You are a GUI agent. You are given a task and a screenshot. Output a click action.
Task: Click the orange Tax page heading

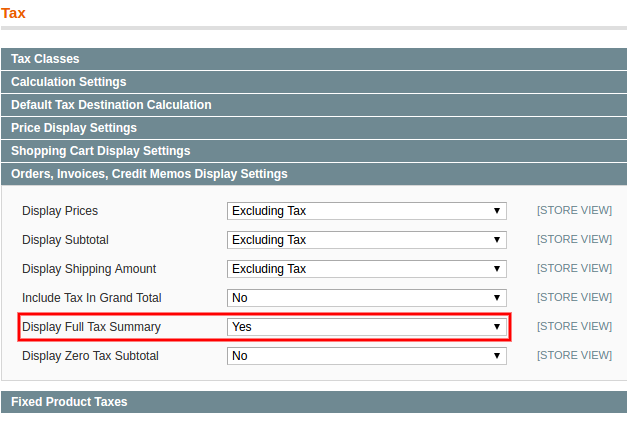(13, 13)
